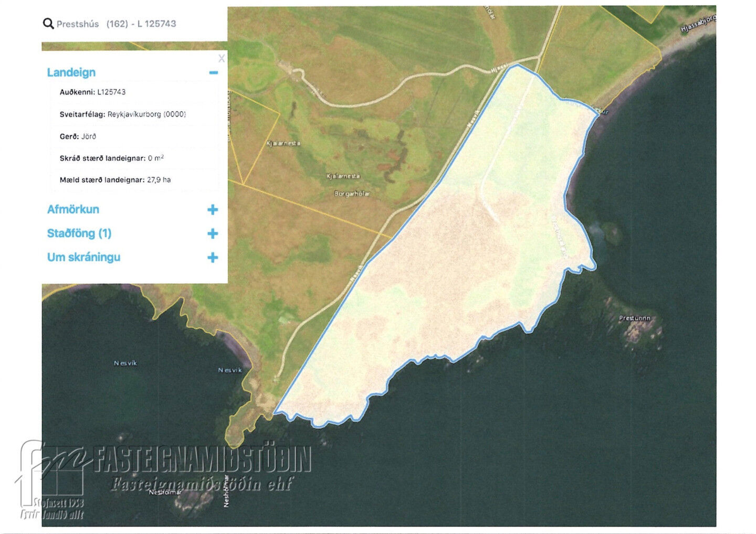Screen dimensions: 756x534
Task: Expand Um skráningu with plus icon
Action: click(x=213, y=258)
